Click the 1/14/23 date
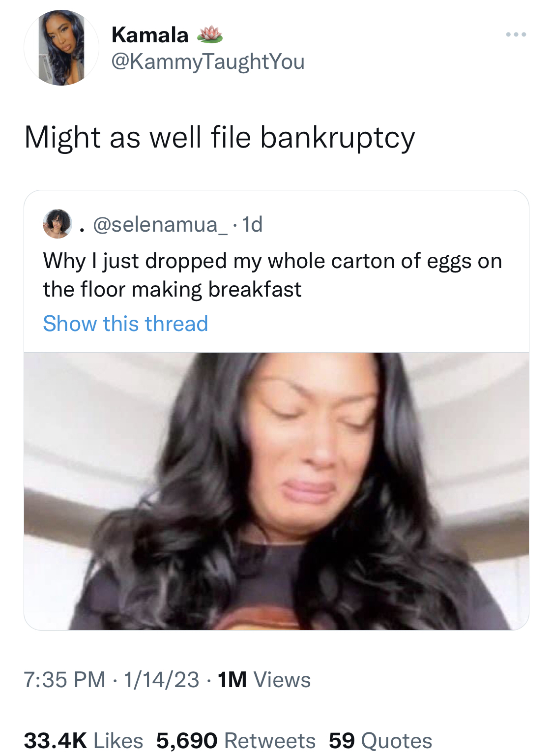 [x=161, y=680]
